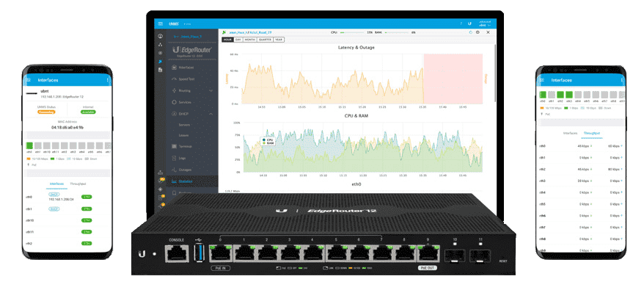
Task: Collapse the DHCP menu chevron
Action: [x=211, y=114]
